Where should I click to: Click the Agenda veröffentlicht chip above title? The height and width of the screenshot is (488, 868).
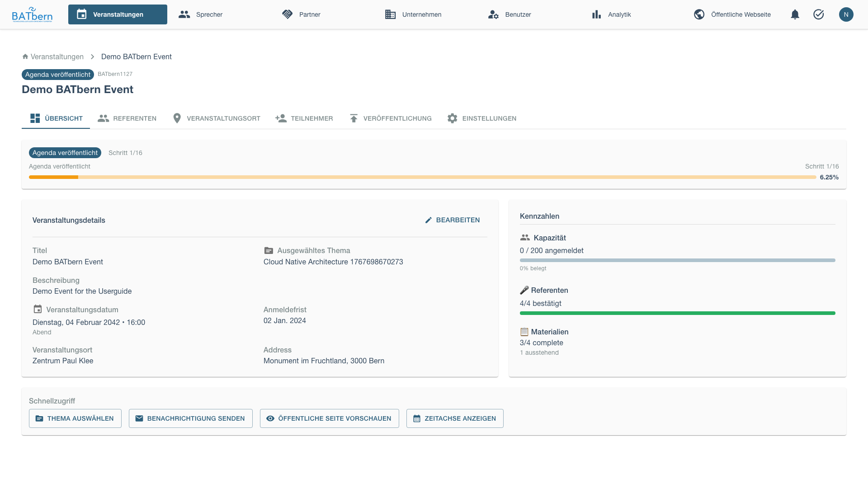(58, 75)
